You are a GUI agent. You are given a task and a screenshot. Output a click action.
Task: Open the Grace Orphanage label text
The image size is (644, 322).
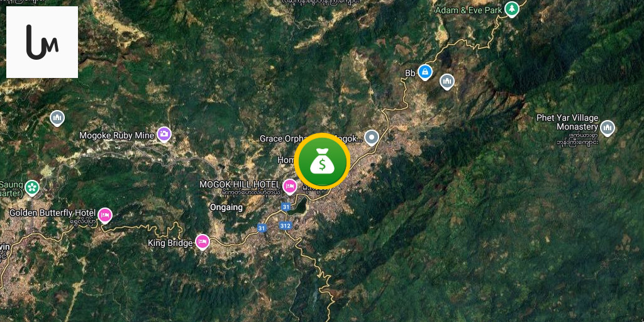(277, 139)
